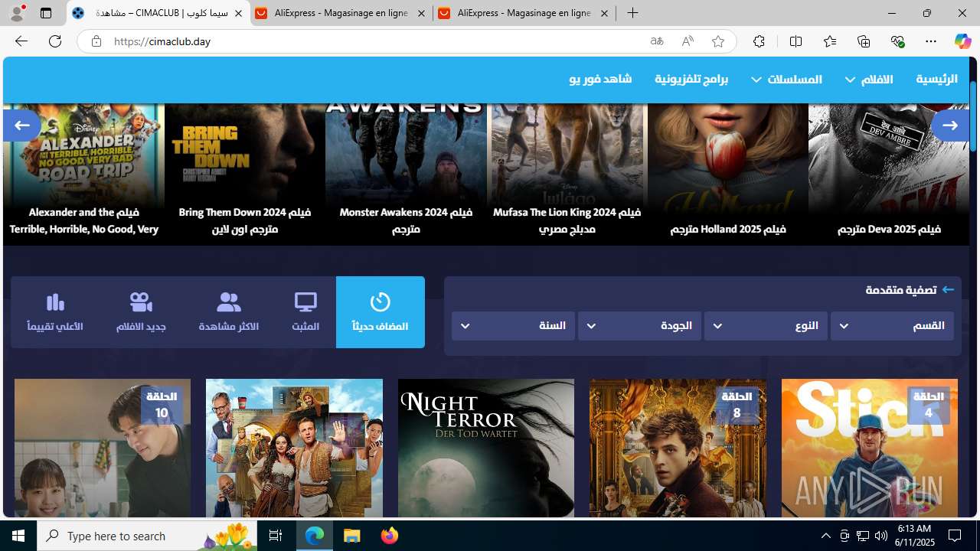Expand الافلام menu dropdown
Viewport: 980px width, 551px height.
coord(869,79)
